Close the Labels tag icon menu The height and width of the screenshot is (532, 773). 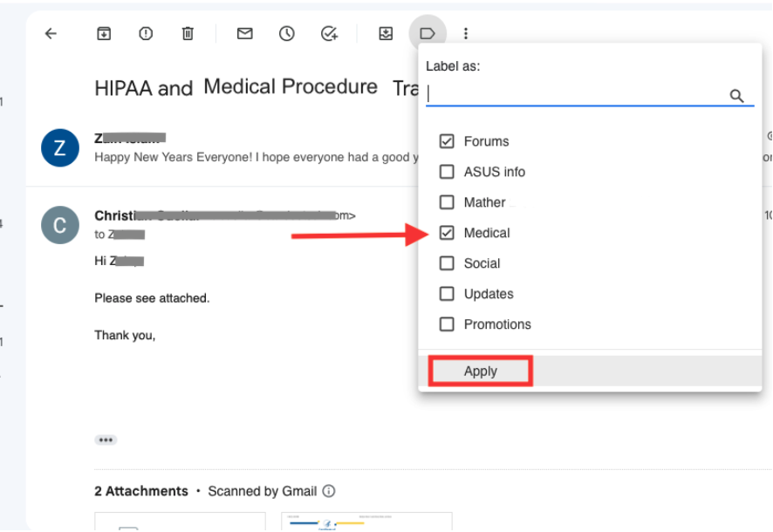pyautogui.click(x=428, y=33)
